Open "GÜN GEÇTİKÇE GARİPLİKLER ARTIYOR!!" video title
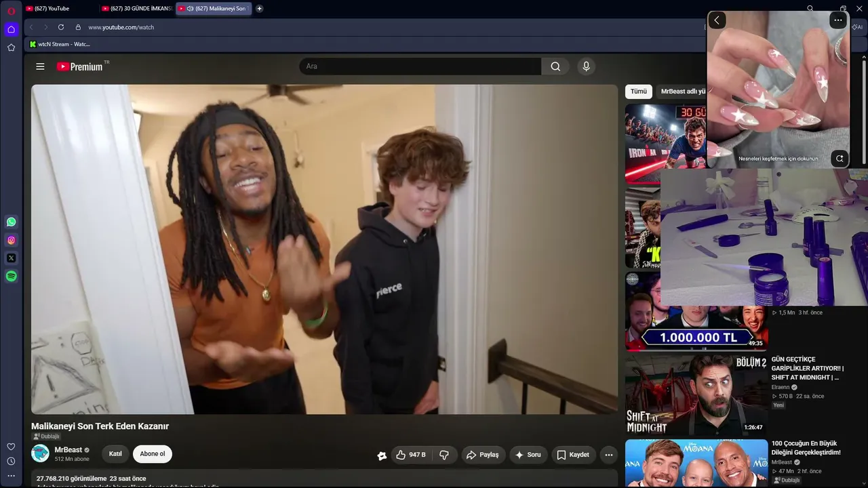868x488 pixels. tap(808, 368)
